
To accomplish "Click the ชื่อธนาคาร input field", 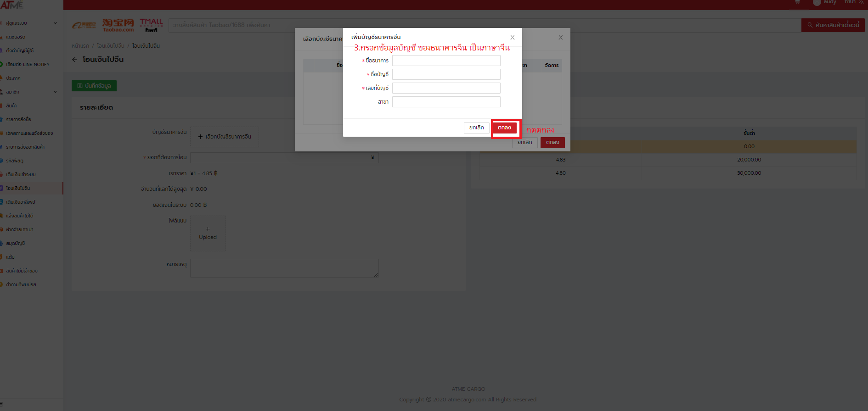I will pos(446,61).
